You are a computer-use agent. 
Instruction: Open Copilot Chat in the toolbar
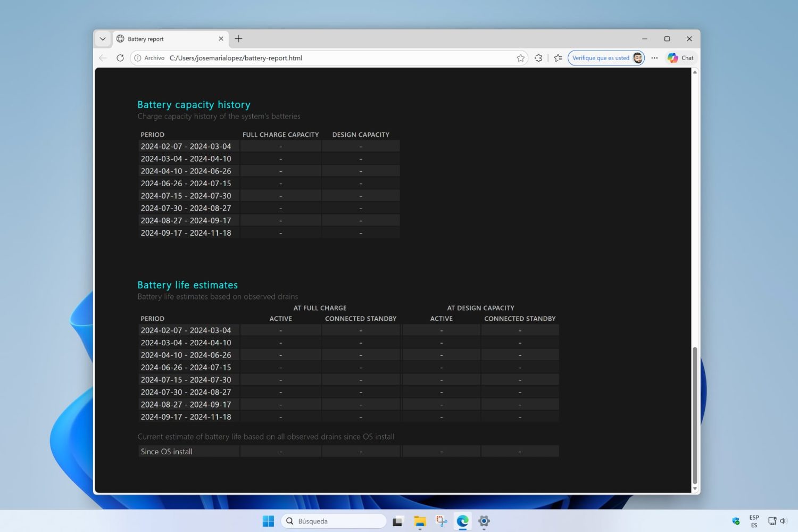tap(680, 58)
